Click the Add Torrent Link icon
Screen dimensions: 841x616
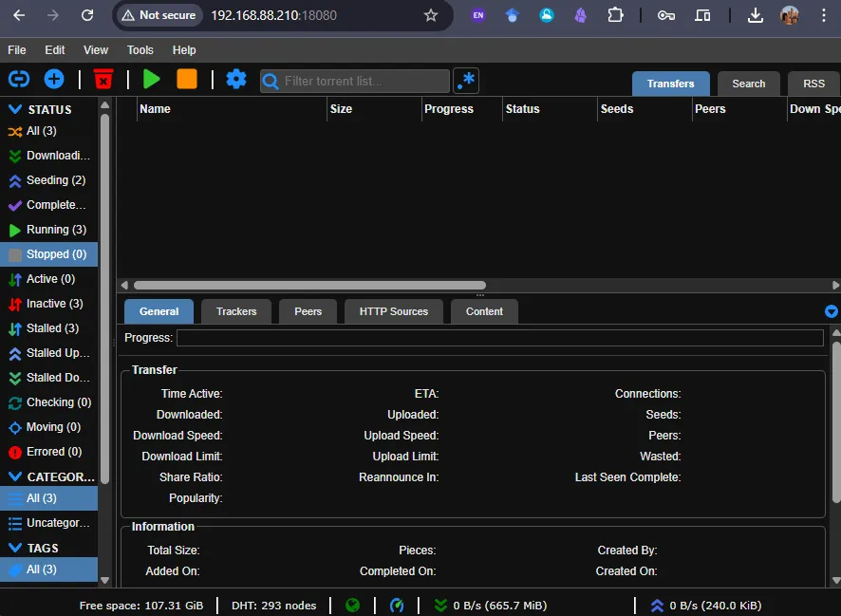tap(19, 80)
